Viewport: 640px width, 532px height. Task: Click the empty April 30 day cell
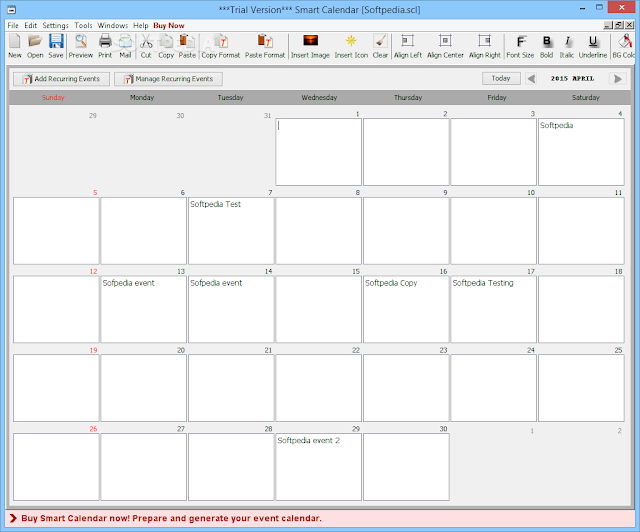(x=406, y=467)
